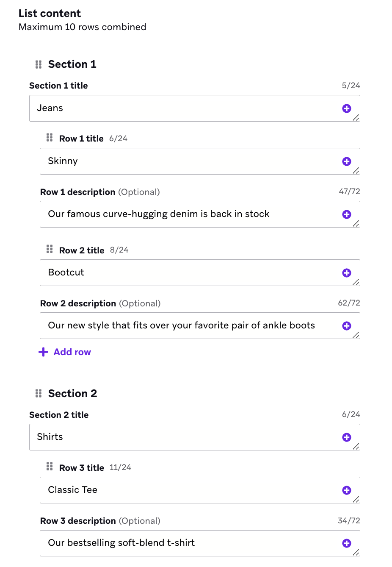Screen dimensions: 392x567
Task: Focus the Section 1 title input with Jeans
Action: tap(195, 108)
